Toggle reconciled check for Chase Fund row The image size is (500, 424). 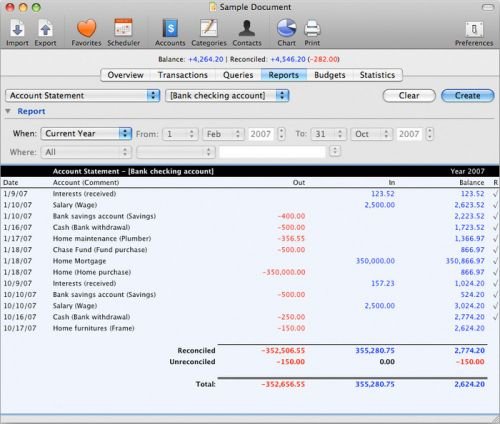coord(495,250)
